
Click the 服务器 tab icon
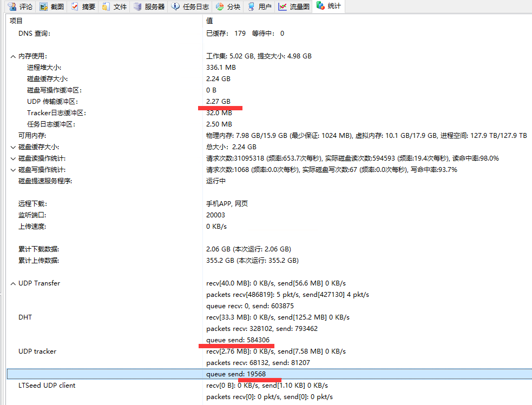click(137, 7)
